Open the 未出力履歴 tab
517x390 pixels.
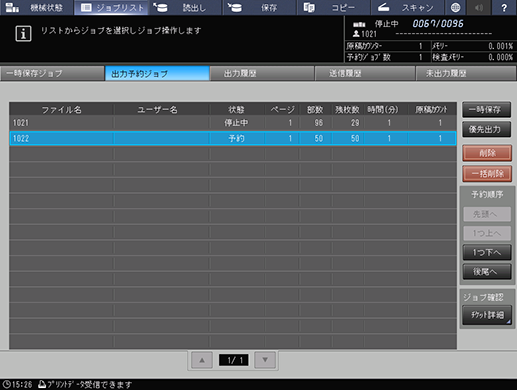click(x=466, y=73)
